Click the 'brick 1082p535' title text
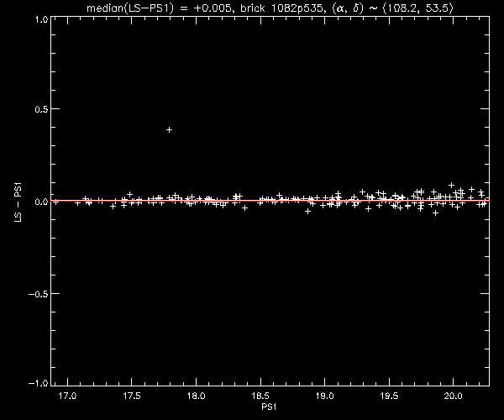Screen dimensions: 504x420 (281, 8)
